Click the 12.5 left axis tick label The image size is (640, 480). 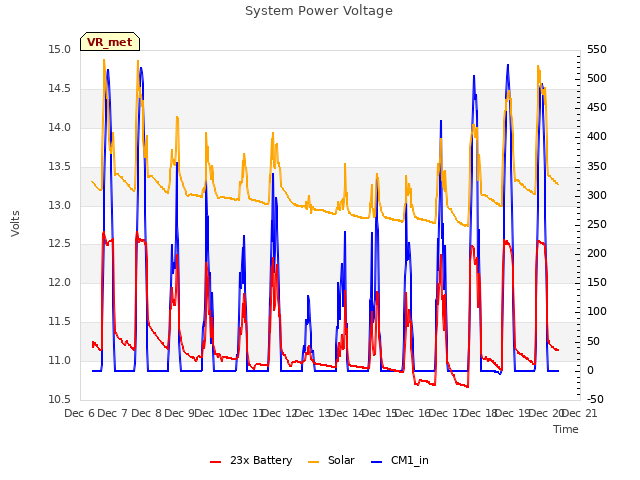(x=60, y=244)
